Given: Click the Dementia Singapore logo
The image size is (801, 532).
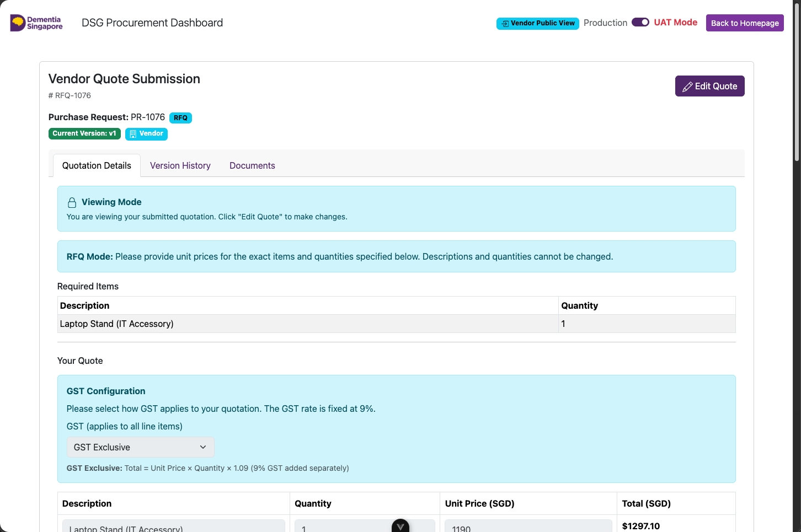Looking at the screenshot, I should click(36, 23).
